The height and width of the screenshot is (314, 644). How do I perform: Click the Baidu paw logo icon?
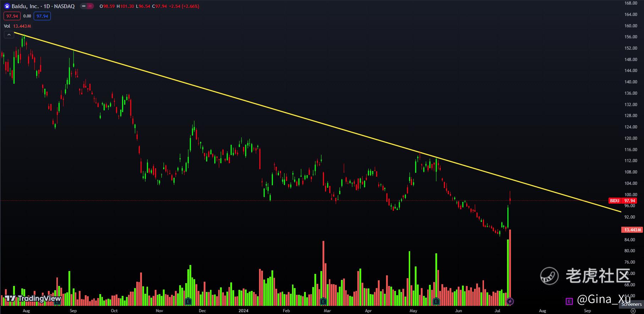7,6
